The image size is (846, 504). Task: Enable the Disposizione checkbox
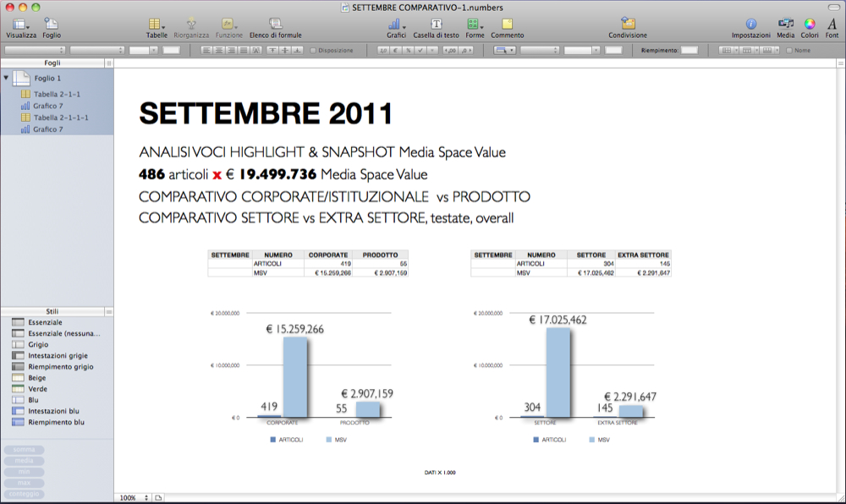[x=314, y=51]
